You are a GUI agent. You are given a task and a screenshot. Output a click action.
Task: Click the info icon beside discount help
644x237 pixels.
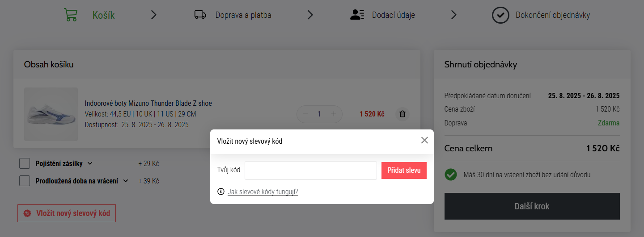(220, 191)
